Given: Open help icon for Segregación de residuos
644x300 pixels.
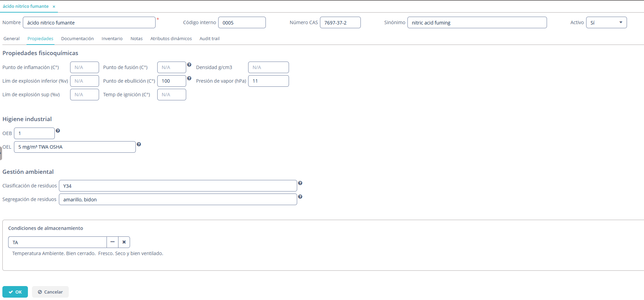Looking at the screenshot, I should pyautogui.click(x=300, y=197).
